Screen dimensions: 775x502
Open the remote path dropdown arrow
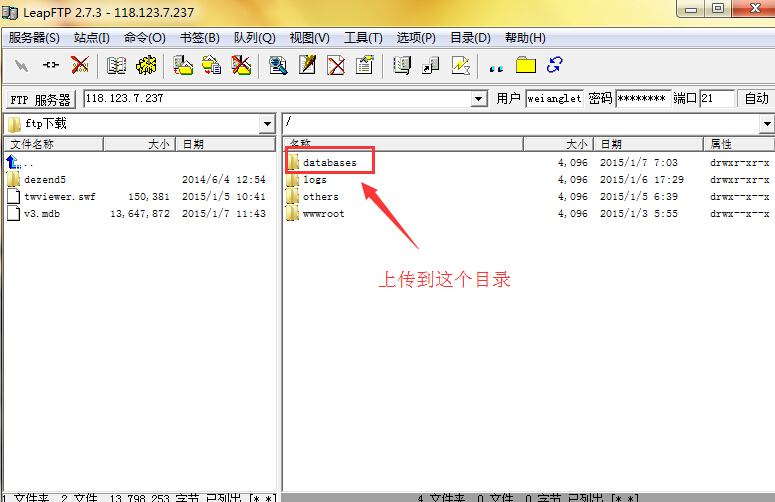pyautogui.click(x=766, y=124)
